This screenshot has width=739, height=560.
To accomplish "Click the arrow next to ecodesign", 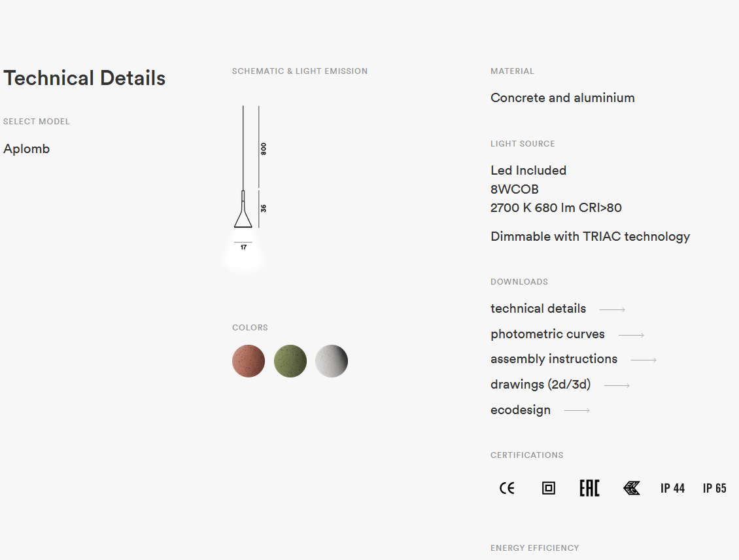I will pos(577,411).
